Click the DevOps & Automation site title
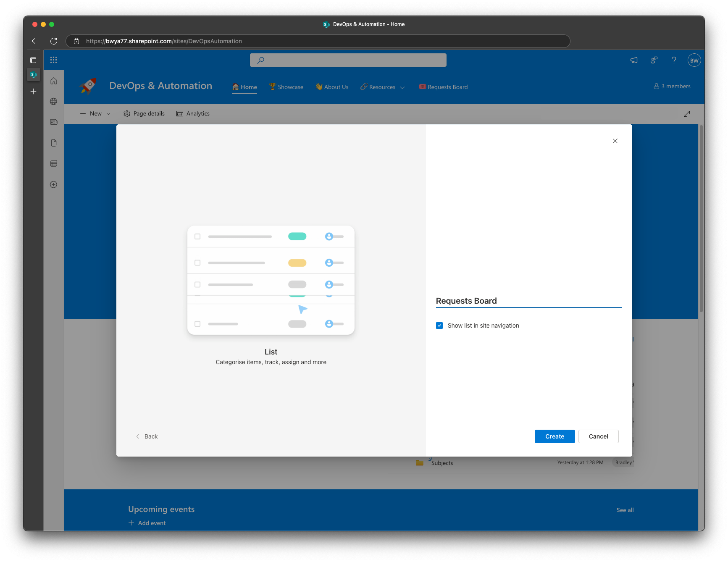728x562 pixels. [x=160, y=86]
